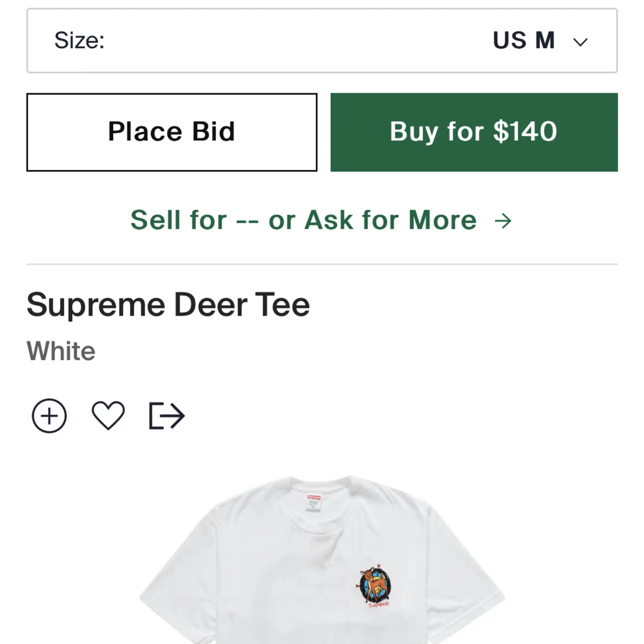
Task: Favorite the item with the heart icon
Action: tap(108, 416)
